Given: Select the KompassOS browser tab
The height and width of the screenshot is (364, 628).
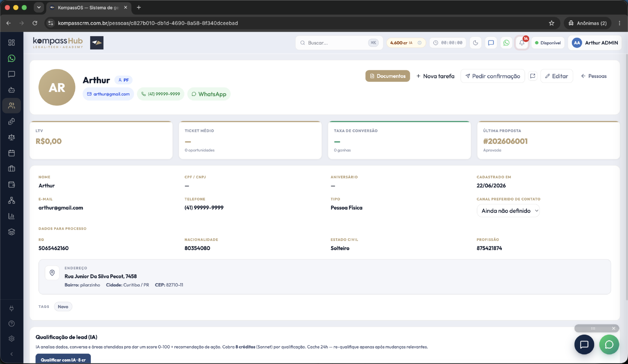Looking at the screenshot, I should 89,8.
